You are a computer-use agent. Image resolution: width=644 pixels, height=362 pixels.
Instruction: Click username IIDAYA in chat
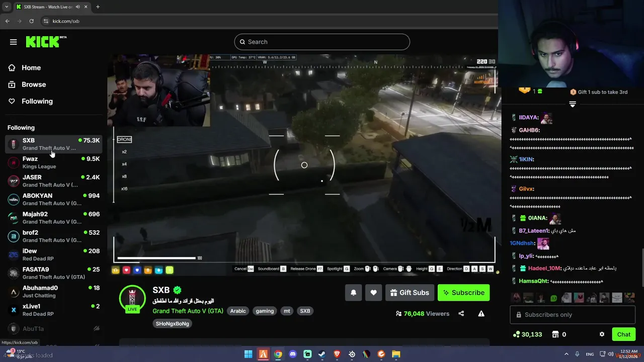[x=528, y=118]
